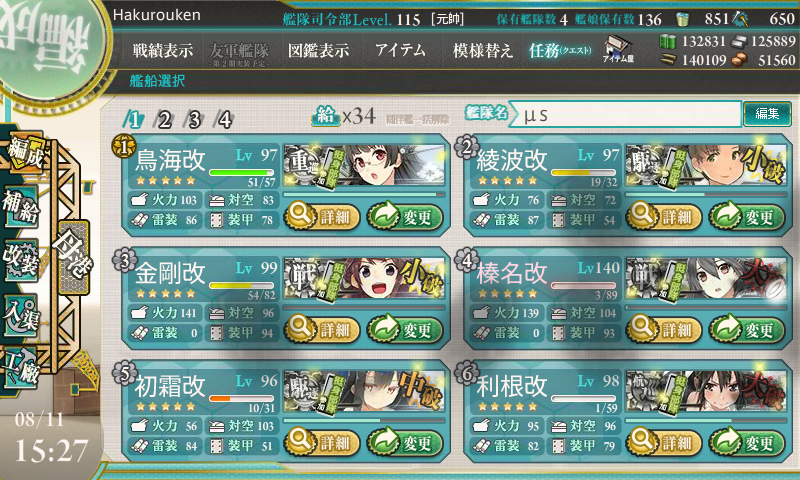Open the 補給 resupply sidebar icon

tap(21, 206)
